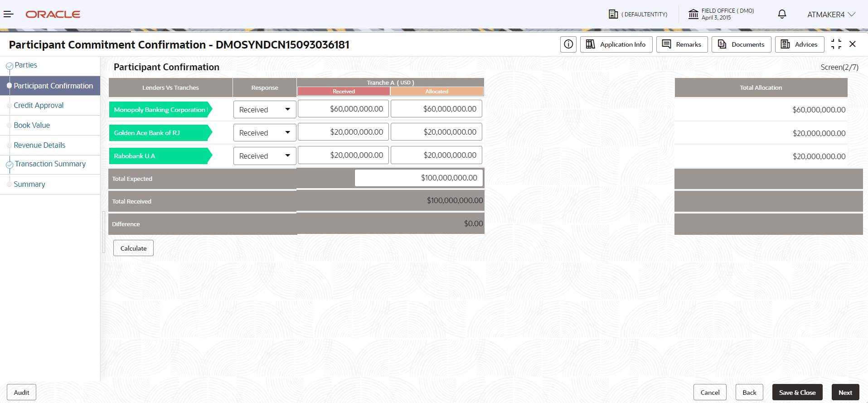
Task: Click Rabobank U.A received amount field
Action: [343, 155]
